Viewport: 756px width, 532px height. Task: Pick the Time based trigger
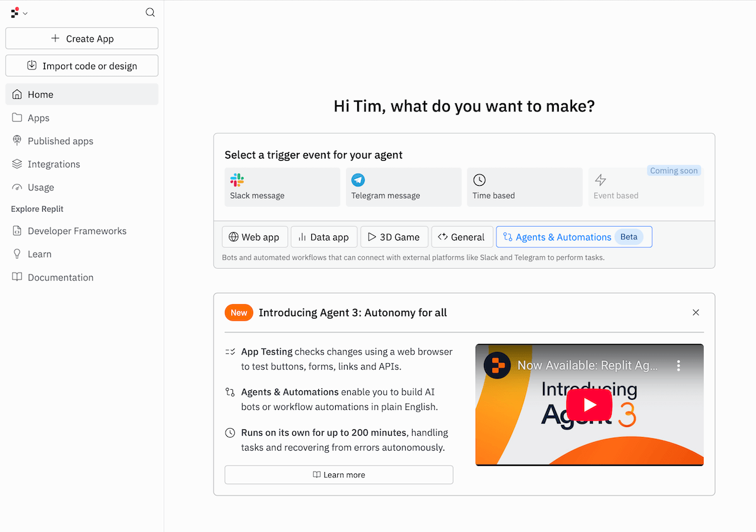point(524,187)
